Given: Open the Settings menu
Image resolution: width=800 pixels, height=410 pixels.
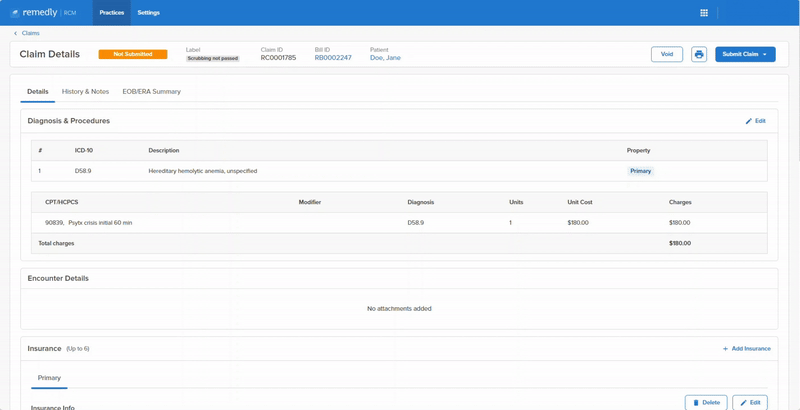Looking at the screenshot, I should click(148, 13).
